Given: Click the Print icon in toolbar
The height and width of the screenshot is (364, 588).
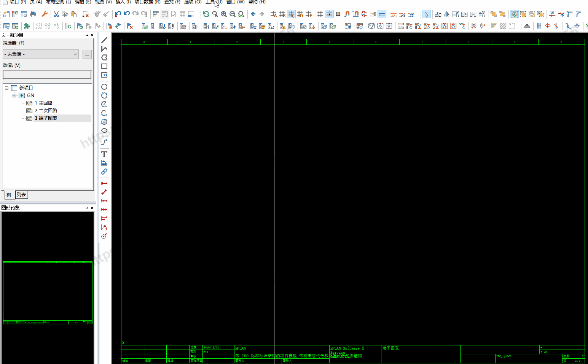Looking at the screenshot, I should (33, 14).
